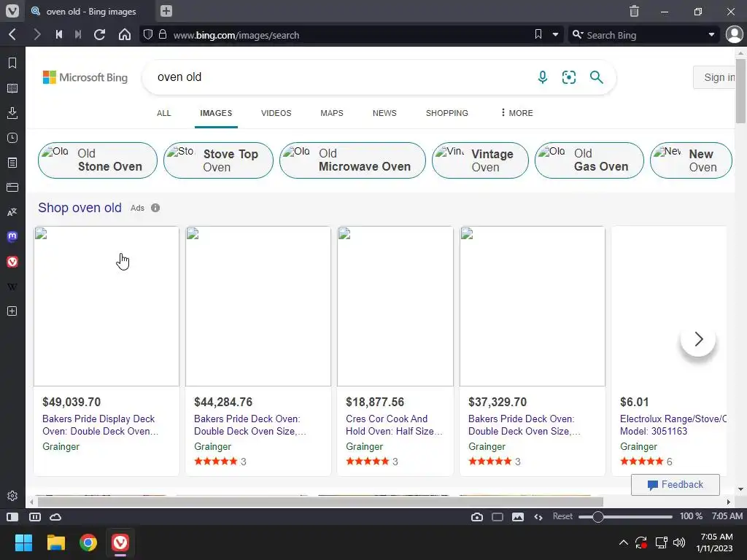Bookmark this page in address bar
Image resolution: width=747 pixels, height=560 pixels.
point(538,34)
